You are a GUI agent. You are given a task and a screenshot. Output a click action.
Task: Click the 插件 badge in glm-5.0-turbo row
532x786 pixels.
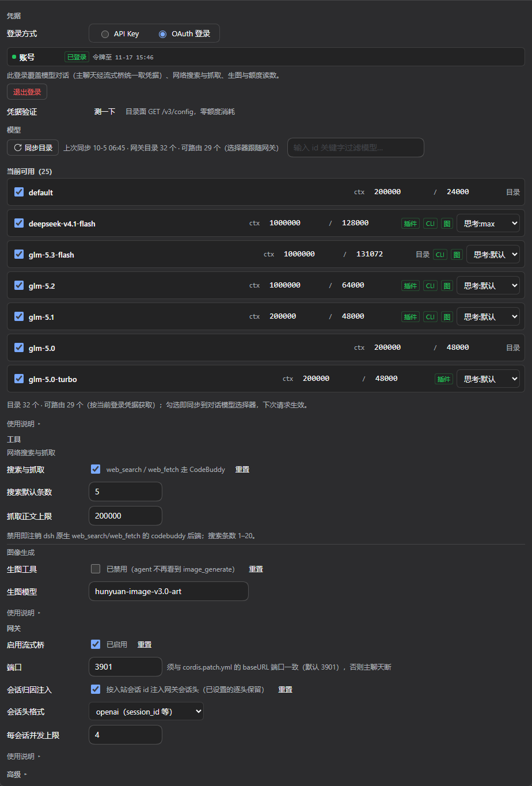(444, 379)
